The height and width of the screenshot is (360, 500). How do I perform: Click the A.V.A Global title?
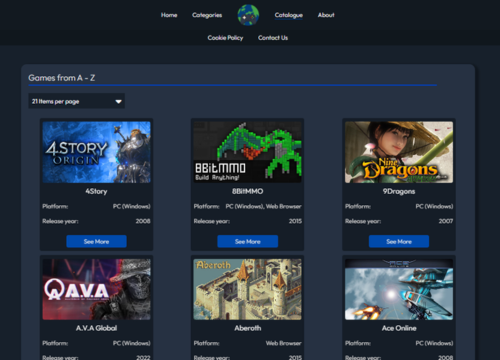tap(96, 328)
